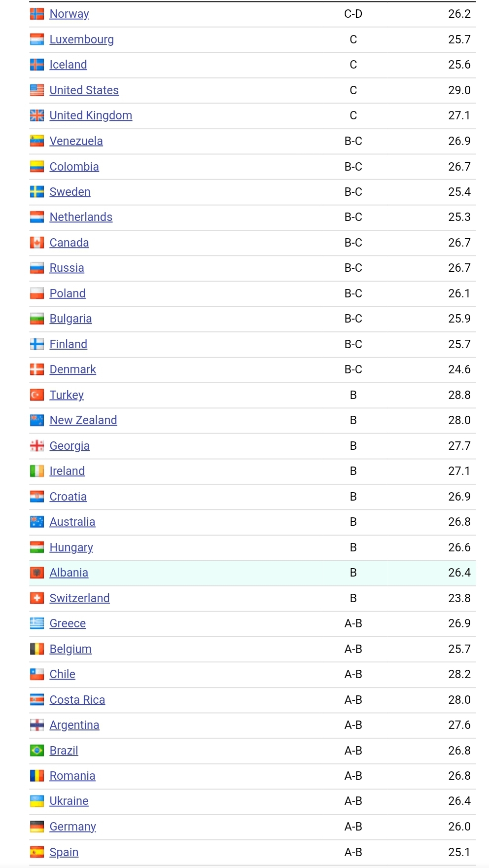The image size is (489, 868).
Task: Open the Luxembourg link
Action: click(82, 39)
